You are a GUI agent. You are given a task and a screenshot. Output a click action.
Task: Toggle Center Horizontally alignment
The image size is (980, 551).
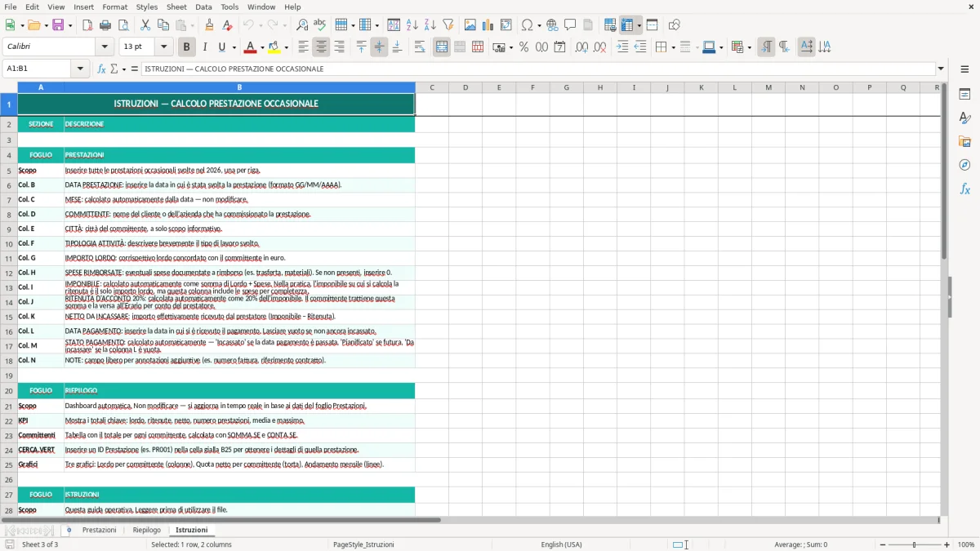pyautogui.click(x=321, y=47)
